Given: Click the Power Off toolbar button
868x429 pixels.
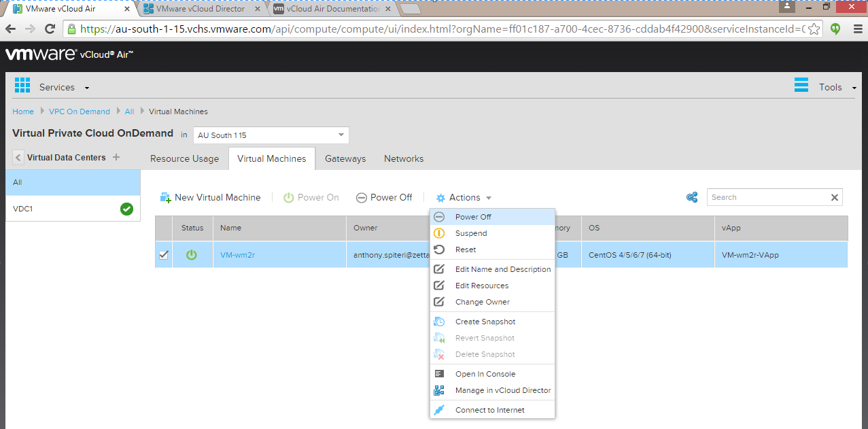Looking at the screenshot, I should click(x=384, y=198).
